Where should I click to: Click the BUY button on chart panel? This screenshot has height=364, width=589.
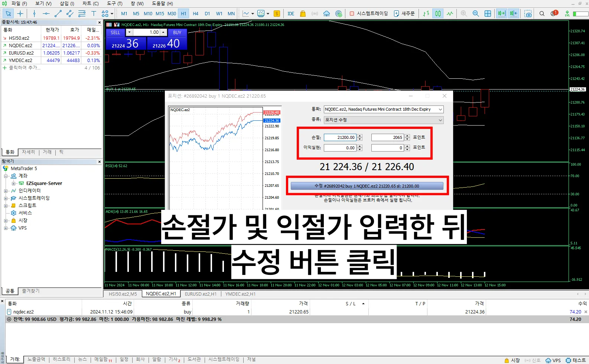click(x=177, y=32)
